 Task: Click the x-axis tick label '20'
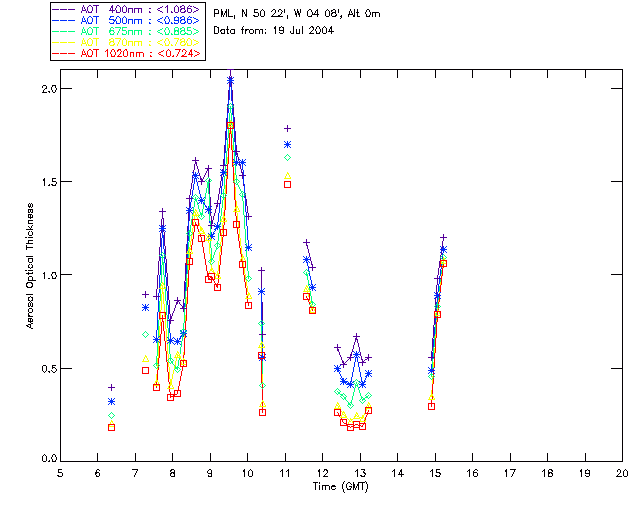622,473
